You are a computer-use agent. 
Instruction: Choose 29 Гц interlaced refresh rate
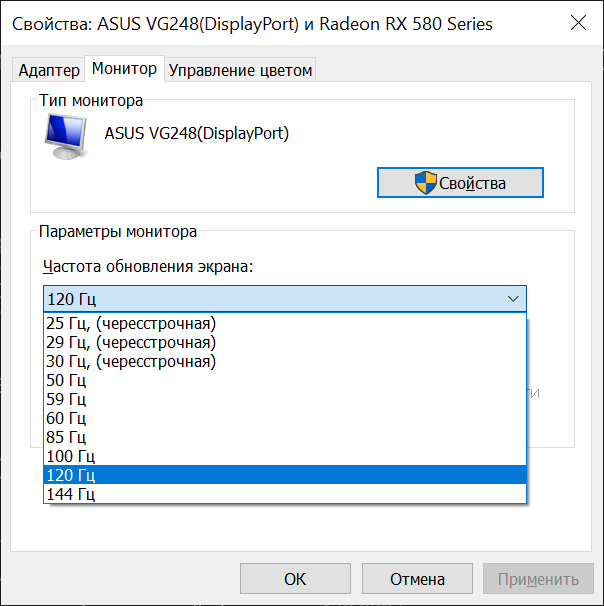[131, 342]
